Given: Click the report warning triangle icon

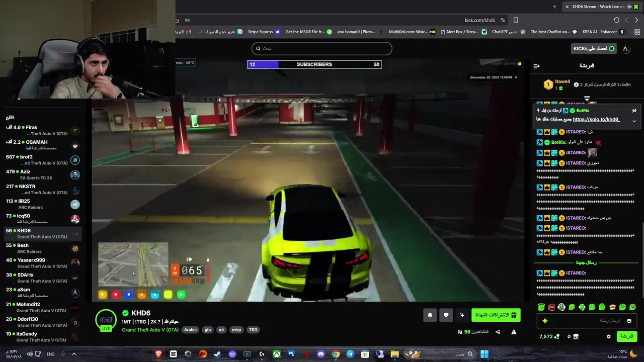Looking at the screenshot, I should (514, 332).
